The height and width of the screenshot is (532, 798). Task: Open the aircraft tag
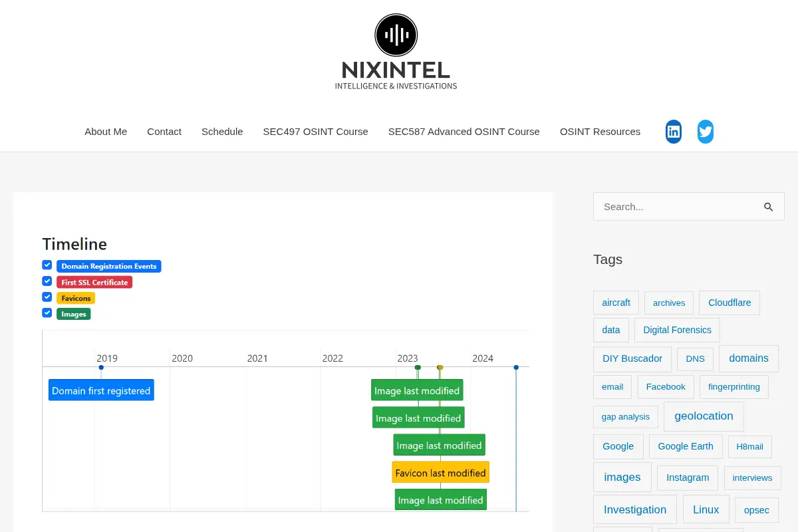click(x=616, y=303)
